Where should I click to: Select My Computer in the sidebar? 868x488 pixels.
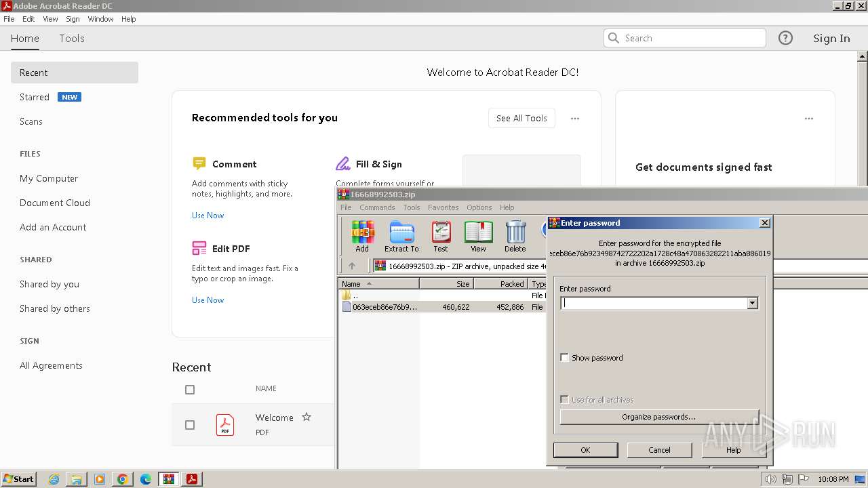tap(49, 178)
